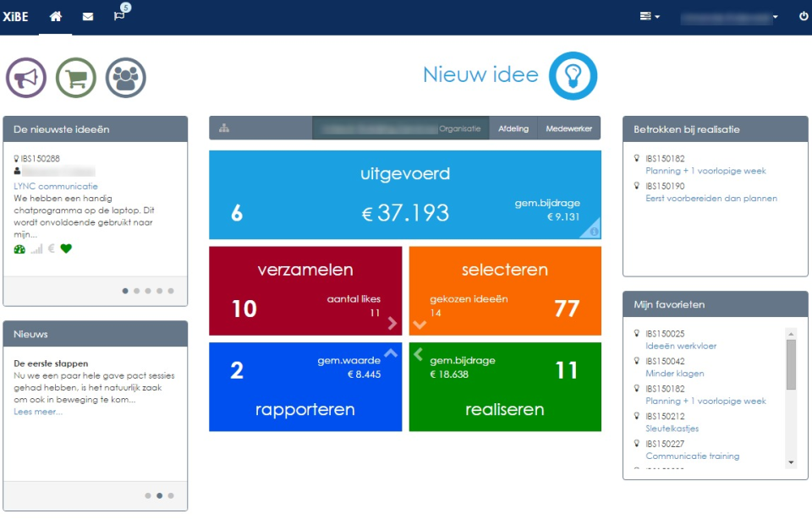Image resolution: width=812 pixels, height=519 pixels.
Task: Click the Nieuw idee lightbulb icon
Action: click(574, 75)
